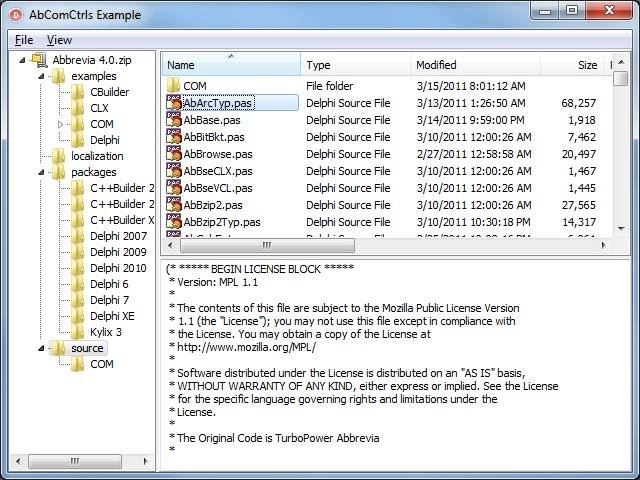Screen dimensions: 640x480
Task: Collapse the examples tree node
Action: pyautogui.click(x=41, y=76)
